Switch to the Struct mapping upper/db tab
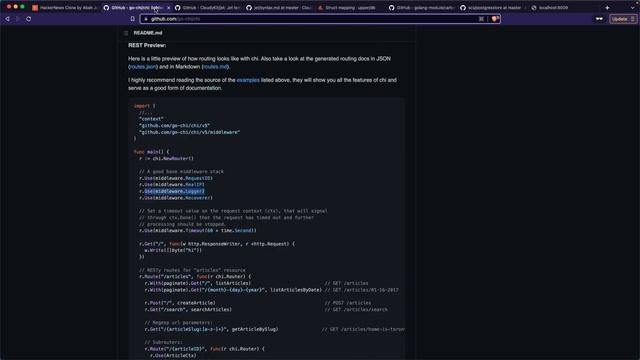Screen dimensions: 640x360 coord(351,8)
